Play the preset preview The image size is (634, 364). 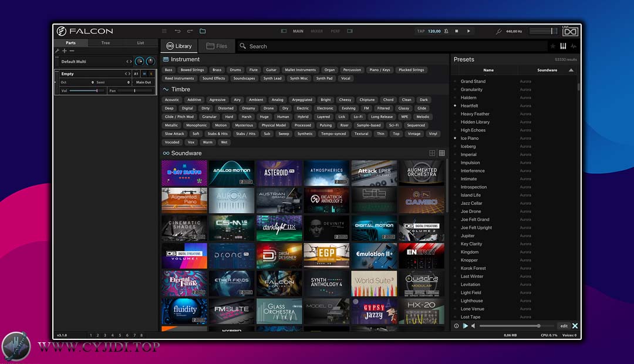[x=466, y=326]
